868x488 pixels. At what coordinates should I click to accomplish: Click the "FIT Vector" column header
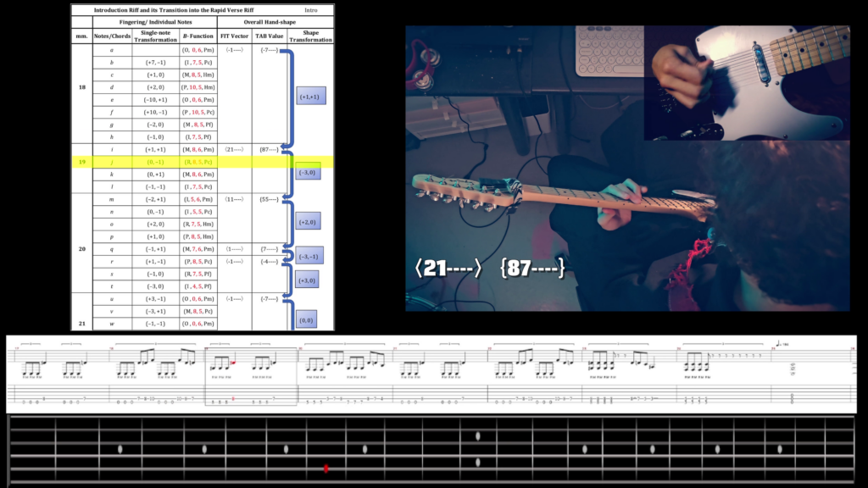(x=234, y=36)
